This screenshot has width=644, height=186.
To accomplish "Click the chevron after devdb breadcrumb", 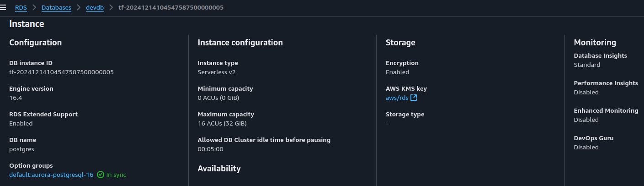I will (111, 8).
